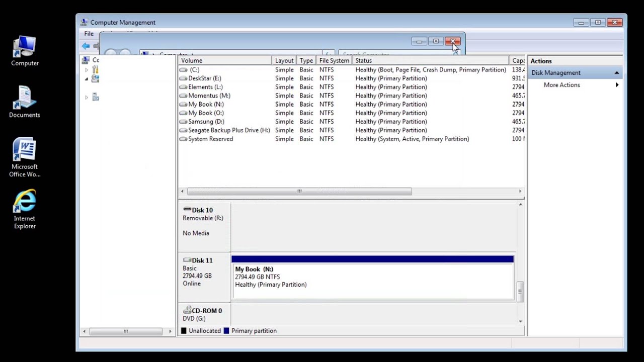The height and width of the screenshot is (362, 644).
Task: Click the volume list horizontal scrollbar thumb
Action: pos(299,191)
